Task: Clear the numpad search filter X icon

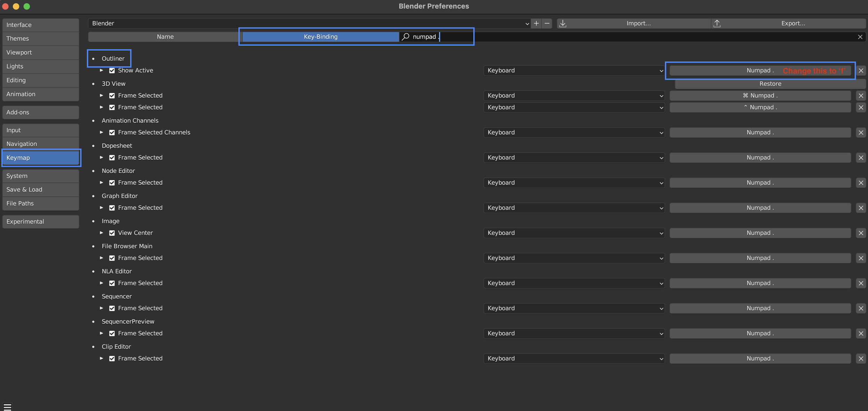Action: pyautogui.click(x=860, y=37)
